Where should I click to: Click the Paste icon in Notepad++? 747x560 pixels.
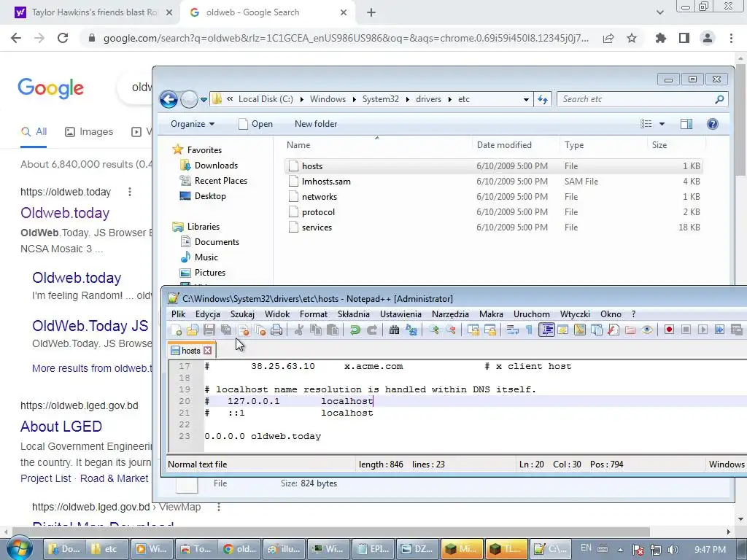(333, 330)
